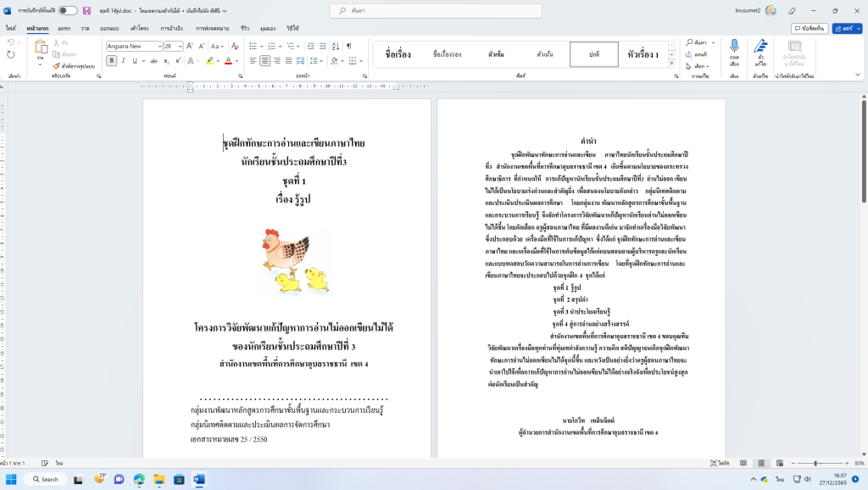Click the red font color swatch

228,61
